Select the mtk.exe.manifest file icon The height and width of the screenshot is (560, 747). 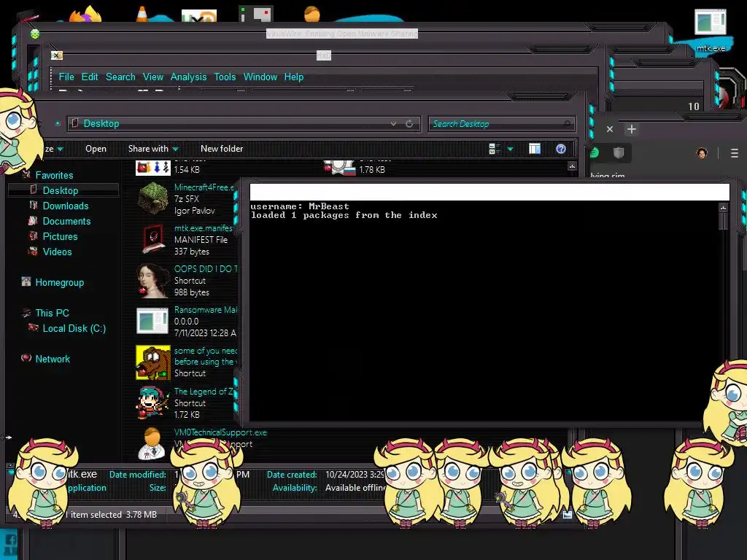tap(153, 239)
